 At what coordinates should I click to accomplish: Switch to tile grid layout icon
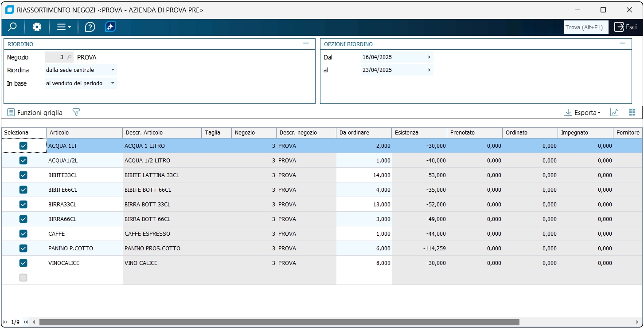point(632,113)
